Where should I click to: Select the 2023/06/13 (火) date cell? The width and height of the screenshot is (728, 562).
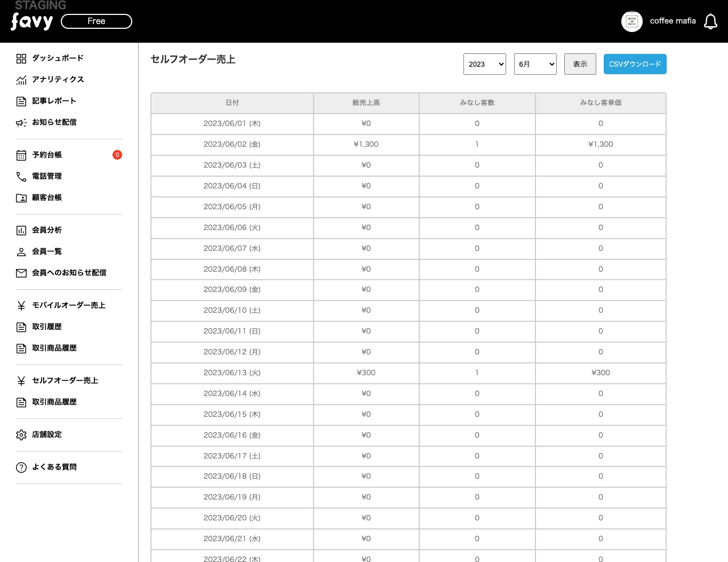click(232, 373)
